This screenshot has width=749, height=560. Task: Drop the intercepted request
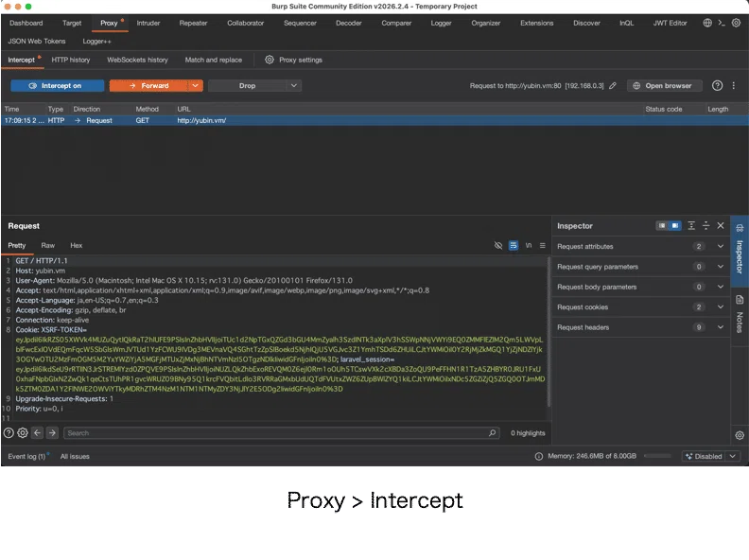[248, 85]
